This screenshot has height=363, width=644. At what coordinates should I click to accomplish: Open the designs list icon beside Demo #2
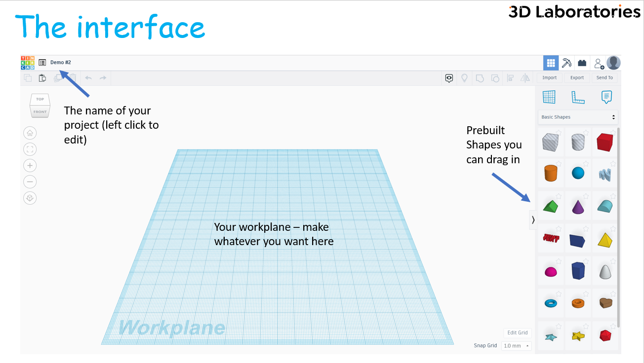(x=42, y=63)
